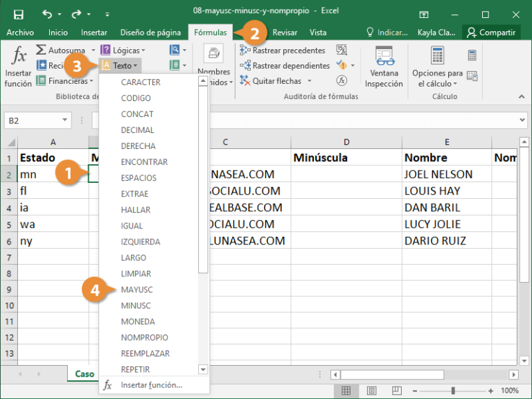
Task: Click function list scroll down arrow
Action: [203, 369]
